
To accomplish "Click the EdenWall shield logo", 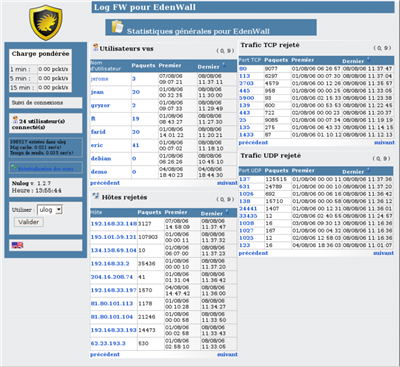I will (x=46, y=22).
